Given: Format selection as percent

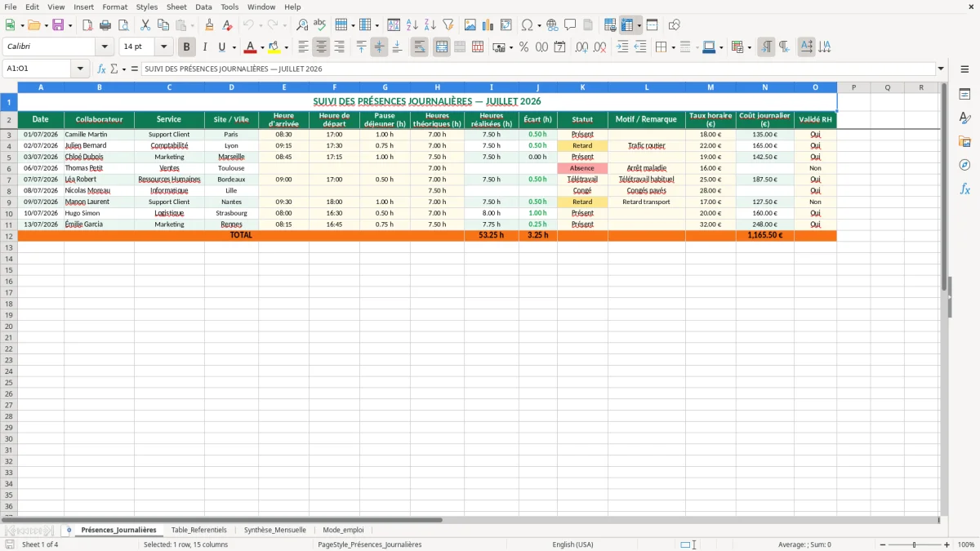Looking at the screenshot, I should (x=524, y=47).
